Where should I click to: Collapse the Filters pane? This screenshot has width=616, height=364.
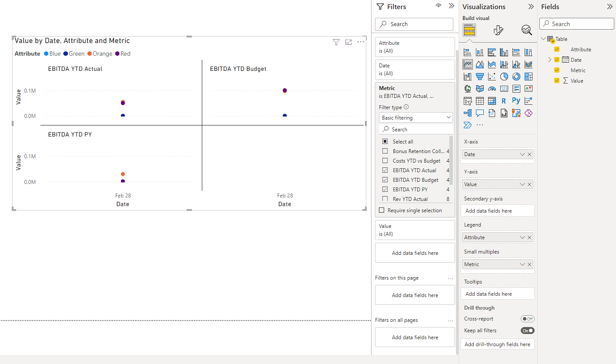[x=451, y=6]
